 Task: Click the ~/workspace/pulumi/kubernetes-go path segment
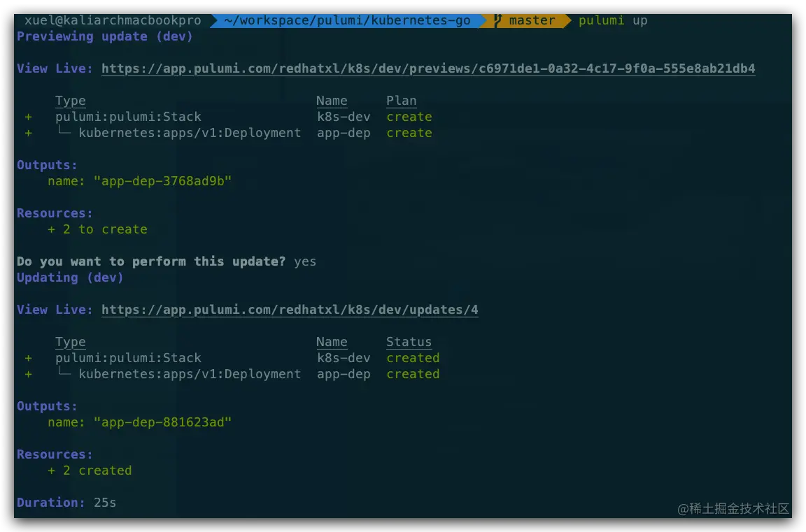click(x=347, y=20)
